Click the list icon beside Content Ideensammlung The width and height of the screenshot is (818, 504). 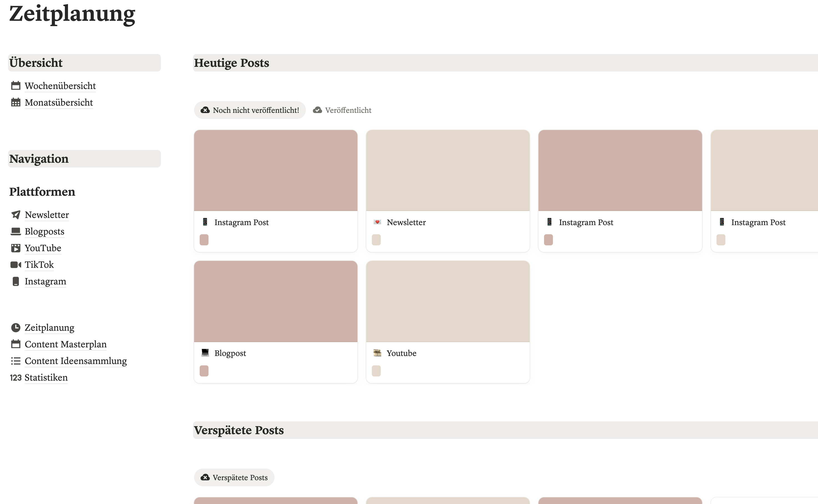pyautogui.click(x=16, y=361)
